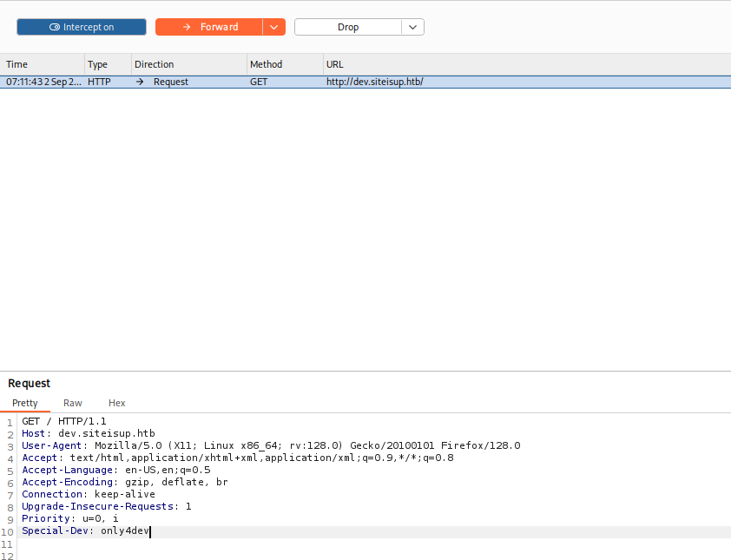Click the GET method cell
731x560 pixels.
click(259, 82)
